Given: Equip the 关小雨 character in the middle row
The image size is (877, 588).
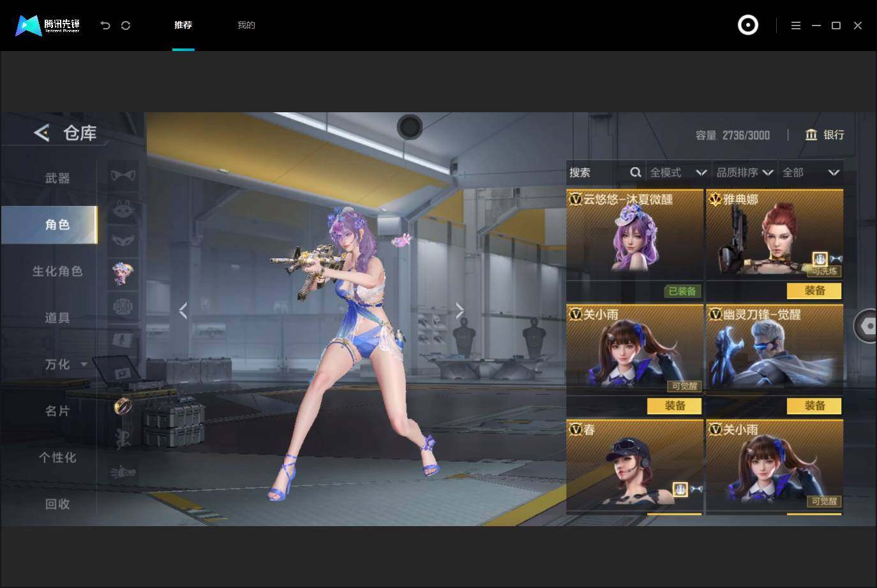Looking at the screenshot, I should coord(675,406).
